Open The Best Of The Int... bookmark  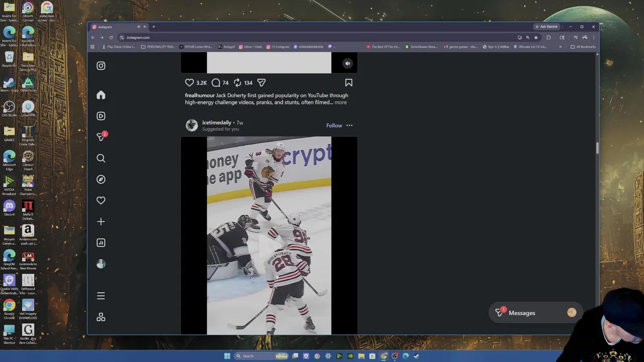click(x=383, y=47)
